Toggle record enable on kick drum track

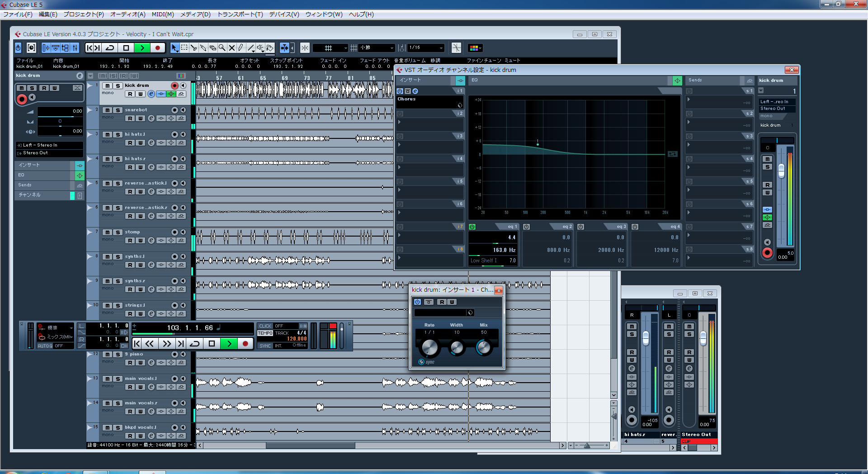175,85
